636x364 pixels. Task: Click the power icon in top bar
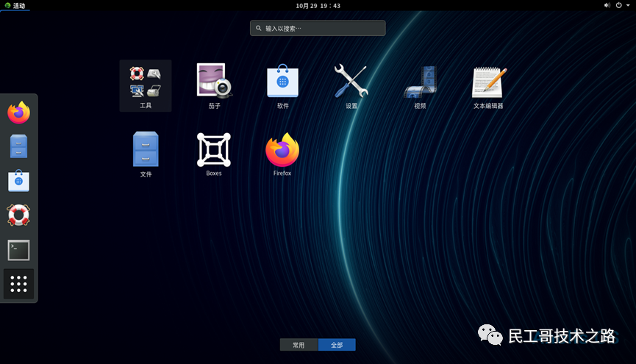pos(618,5)
